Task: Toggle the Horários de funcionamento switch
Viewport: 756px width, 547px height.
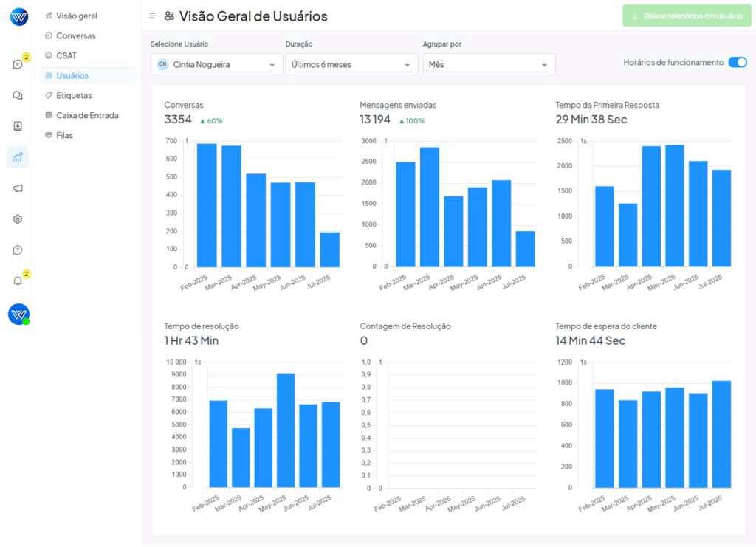Action: [x=737, y=63]
